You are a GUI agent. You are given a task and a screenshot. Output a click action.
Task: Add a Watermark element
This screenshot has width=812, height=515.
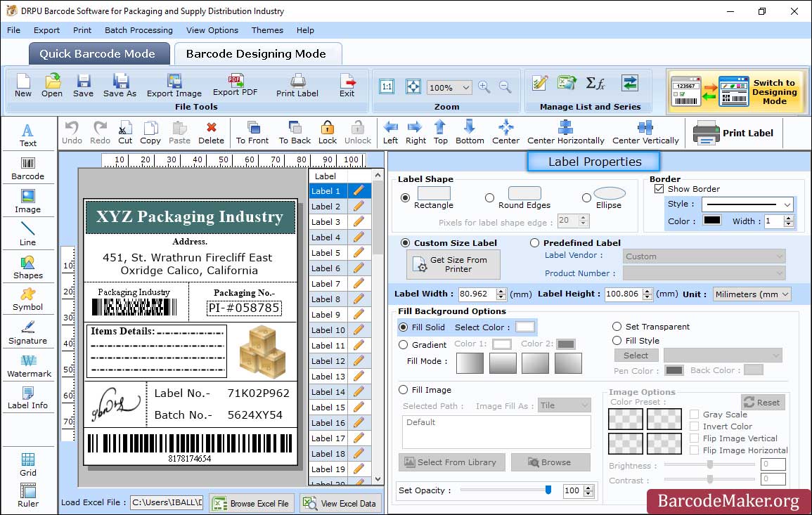click(x=29, y=365)
